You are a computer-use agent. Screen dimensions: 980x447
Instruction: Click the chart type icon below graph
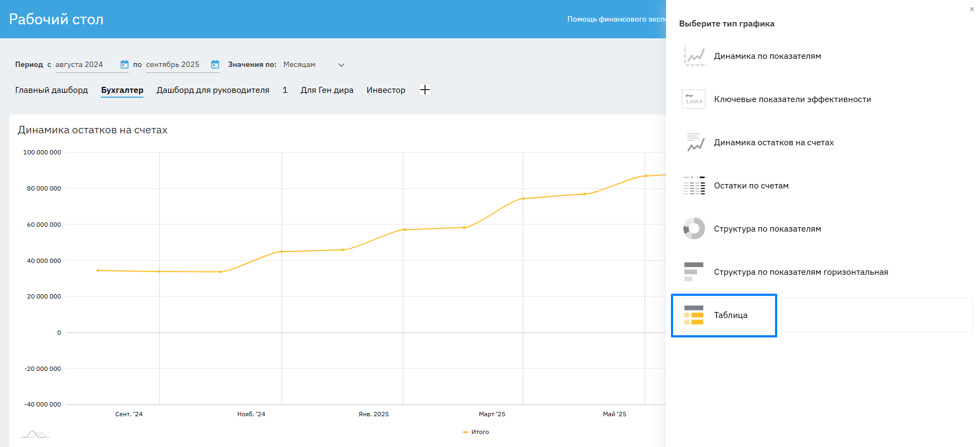(x=36, y=434)
